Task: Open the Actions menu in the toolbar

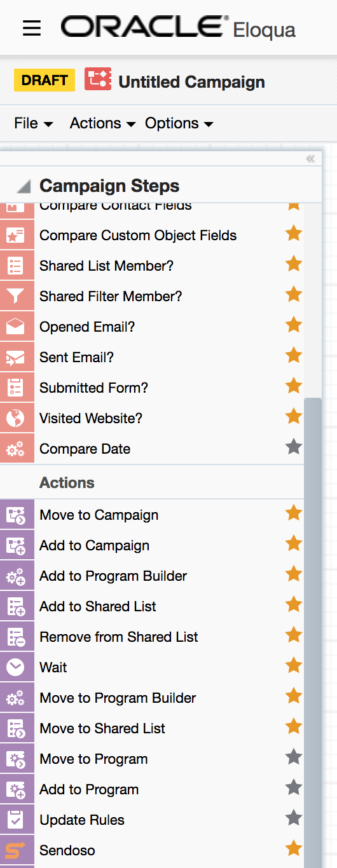Action: (x=102, y=123)
